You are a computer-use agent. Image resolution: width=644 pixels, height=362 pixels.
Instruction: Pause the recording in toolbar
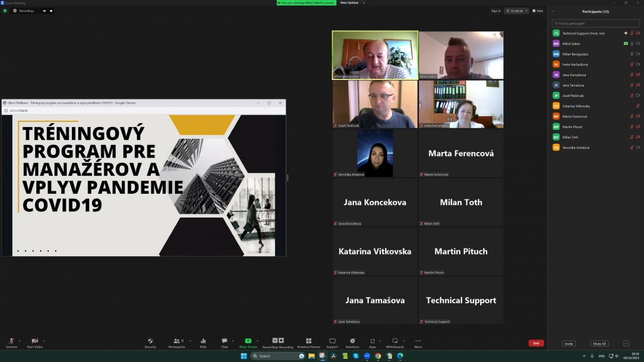pos(274,341)
